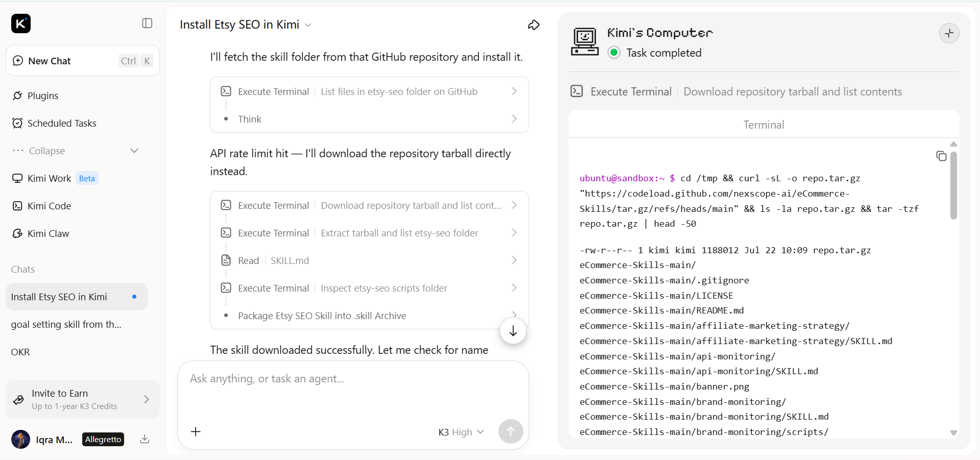Focus the 'Ask anything' message box
Screen dimensions: 980x460
353,379
